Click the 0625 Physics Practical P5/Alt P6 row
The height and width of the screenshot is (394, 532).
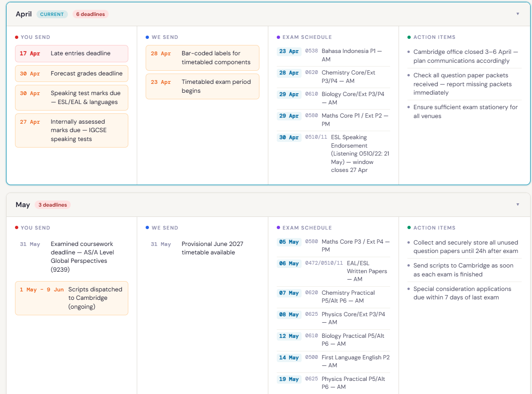[x=333, y=383]
